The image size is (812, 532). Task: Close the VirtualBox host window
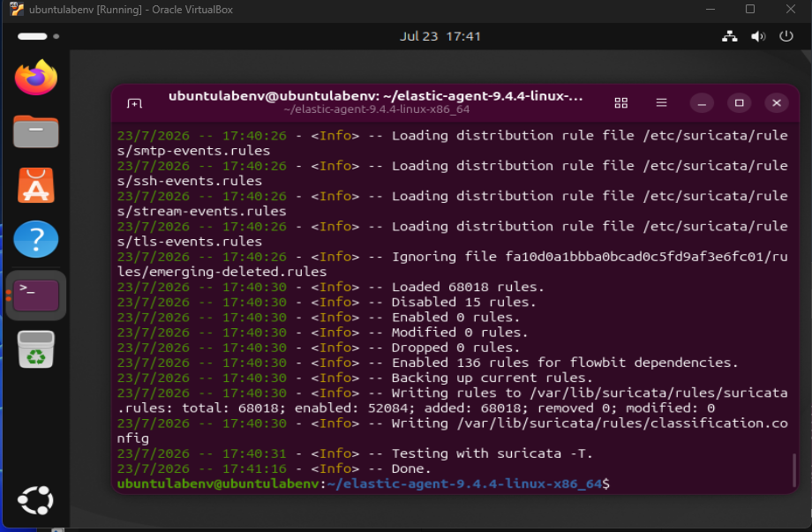pos(790,10)
